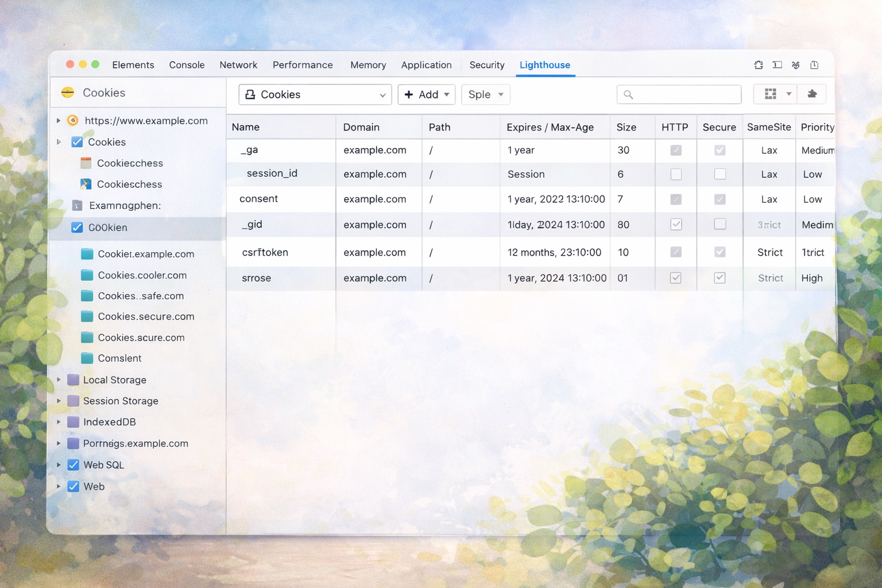The image size is (882, 588).
Task: Click the magnifier icon in the search field
Action: [x=628, y=94]
